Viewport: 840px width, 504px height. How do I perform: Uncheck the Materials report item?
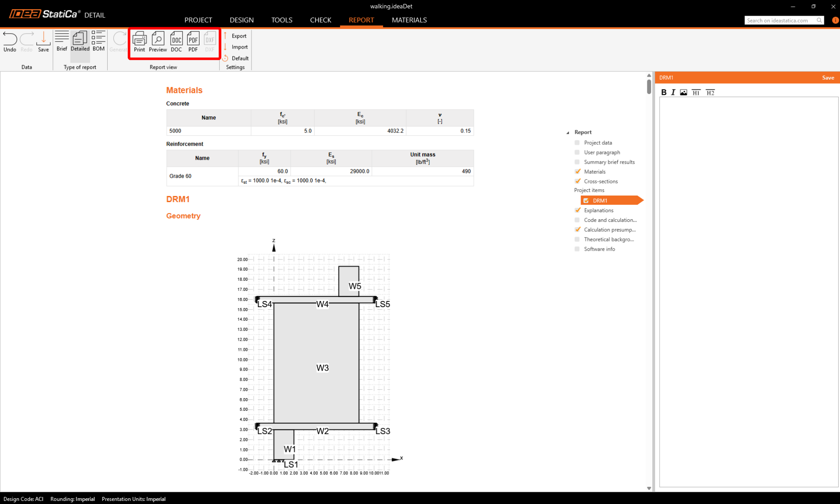click(x=577, y=171)
